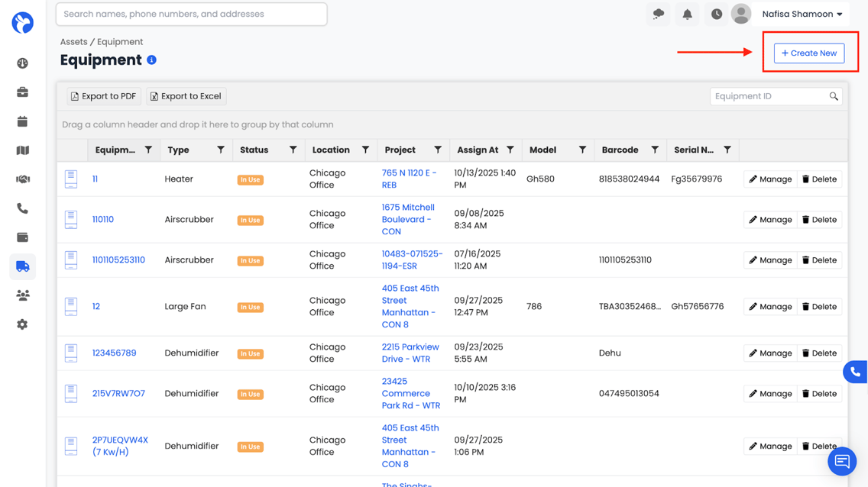This screenshot has width=868, height=487.
Task: Delete equipment 110110
Action: coord(819,219)
